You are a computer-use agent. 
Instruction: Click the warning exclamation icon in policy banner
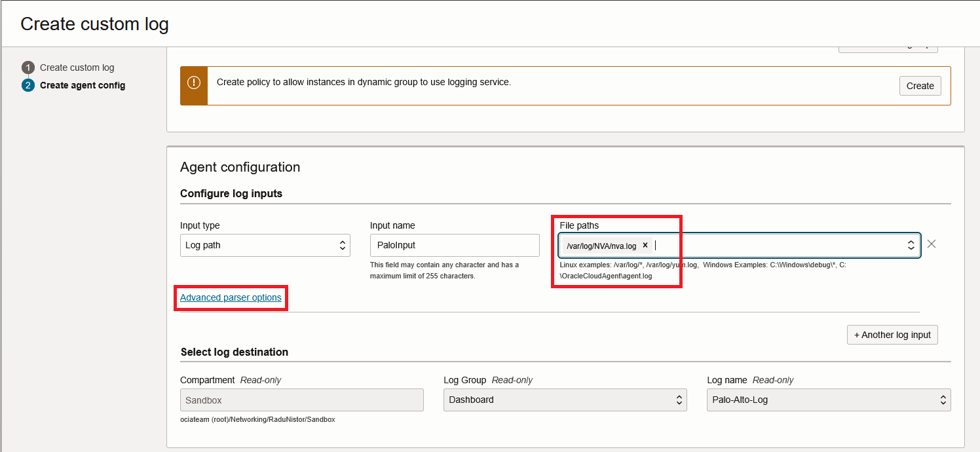(x=194, y=83)
